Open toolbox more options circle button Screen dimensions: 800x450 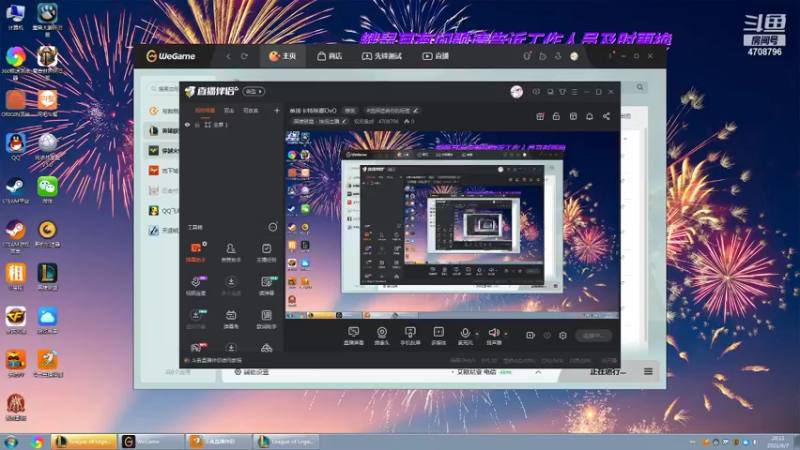[x=273, y=227]
